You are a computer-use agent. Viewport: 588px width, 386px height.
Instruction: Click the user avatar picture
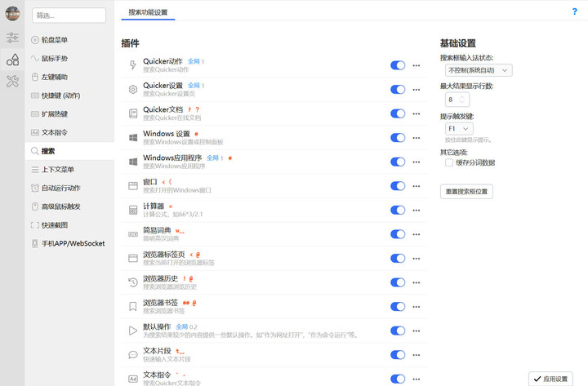click(x=12, y=14)
